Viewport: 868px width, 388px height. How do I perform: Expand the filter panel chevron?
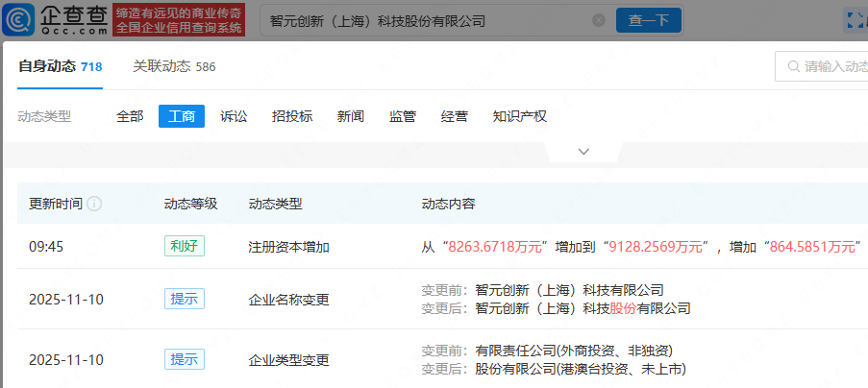[x=583, y=152]
